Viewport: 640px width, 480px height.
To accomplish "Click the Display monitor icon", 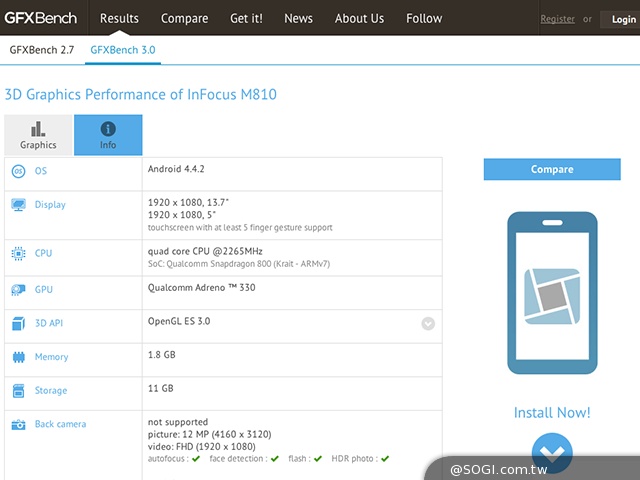I will [x=18, y=204].
